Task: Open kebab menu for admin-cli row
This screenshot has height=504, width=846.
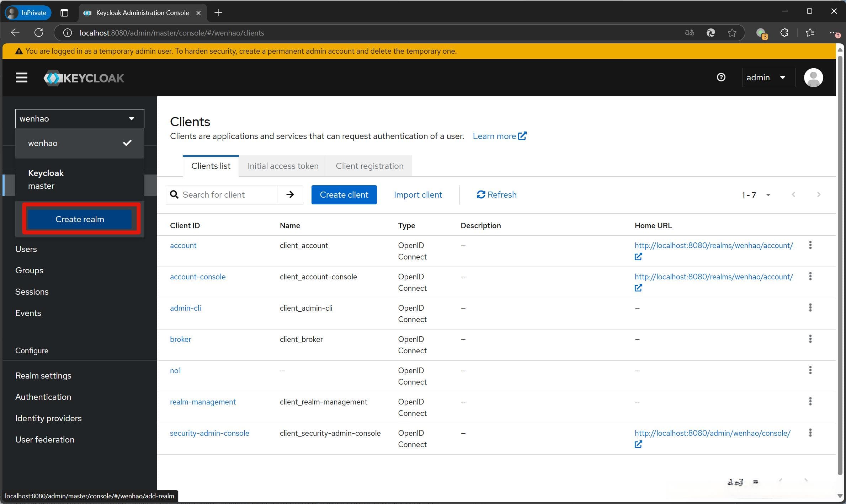Action: [810, 307]
